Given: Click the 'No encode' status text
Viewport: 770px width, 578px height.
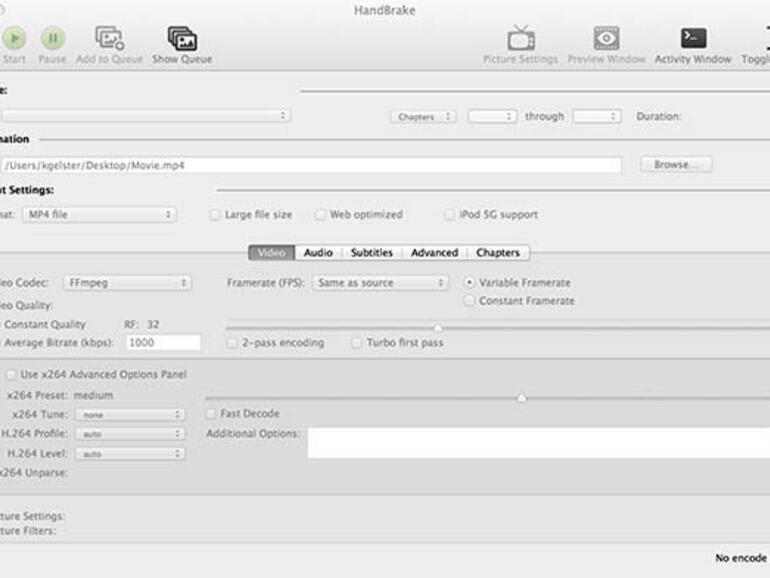Looking at the screenshot, I should 741,558.
